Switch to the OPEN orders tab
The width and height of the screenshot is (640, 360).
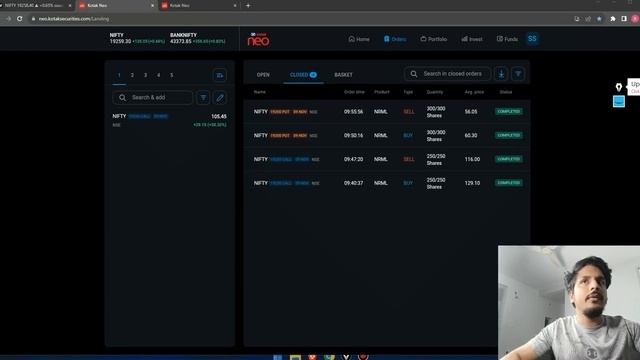pyautogui.click(x=263, y=75)
